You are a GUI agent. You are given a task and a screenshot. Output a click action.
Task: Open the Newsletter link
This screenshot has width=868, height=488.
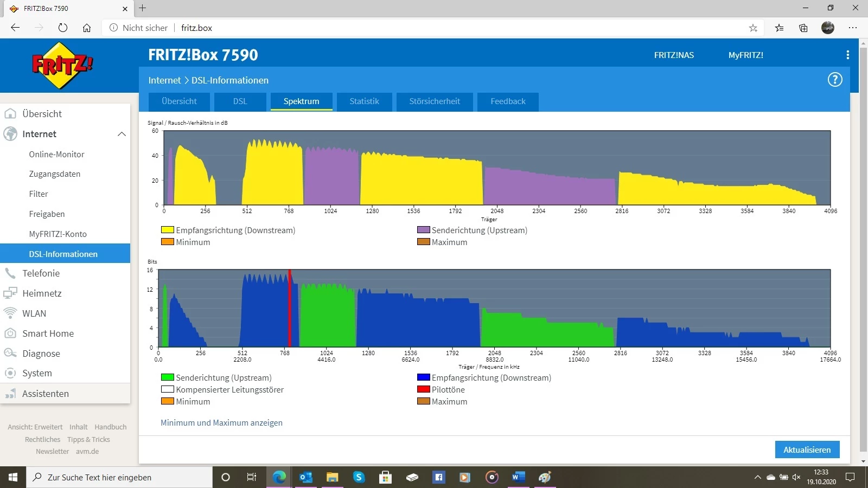pos(53,452)
